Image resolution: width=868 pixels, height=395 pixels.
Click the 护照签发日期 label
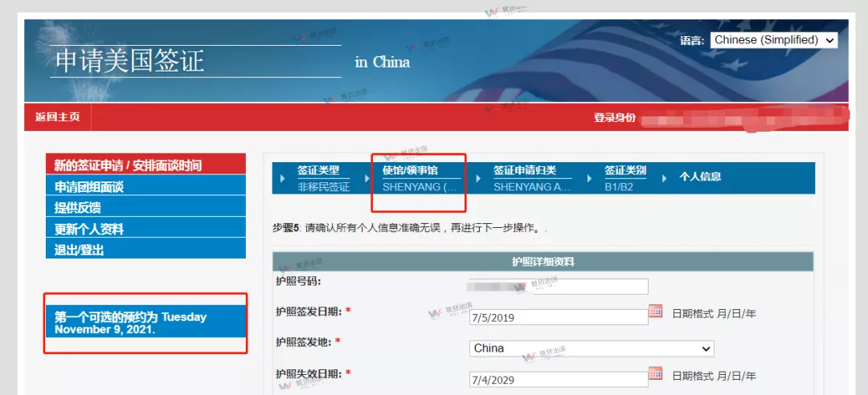(309, 311)
